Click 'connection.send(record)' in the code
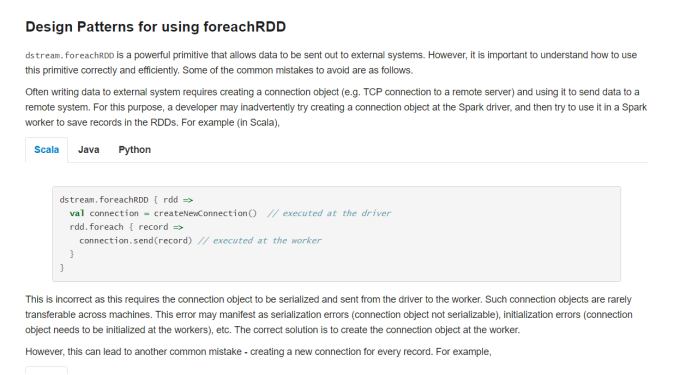This screenshot has height=375, width=692. coord(136,240)
